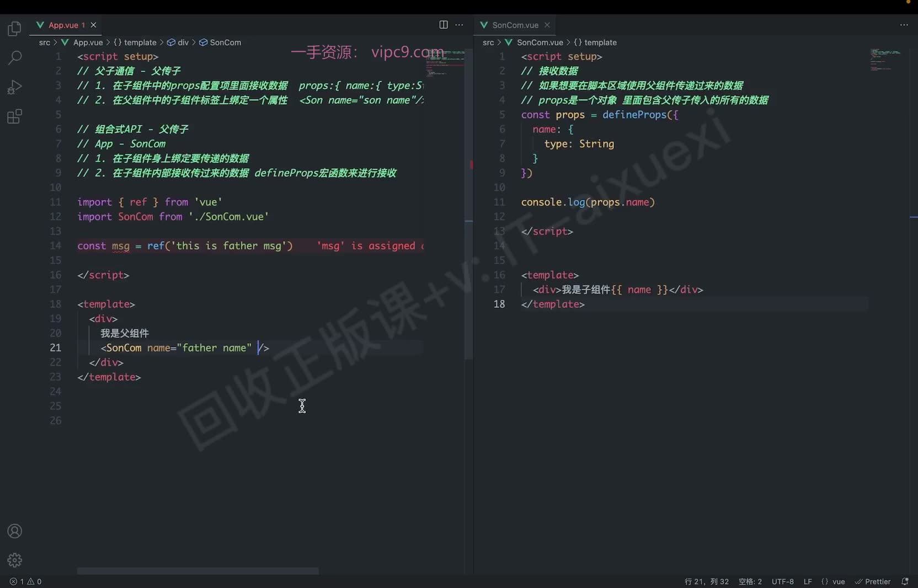918x588 pixels.
Task: Open more actions for App.vue editor group
Action: point(459,25)
